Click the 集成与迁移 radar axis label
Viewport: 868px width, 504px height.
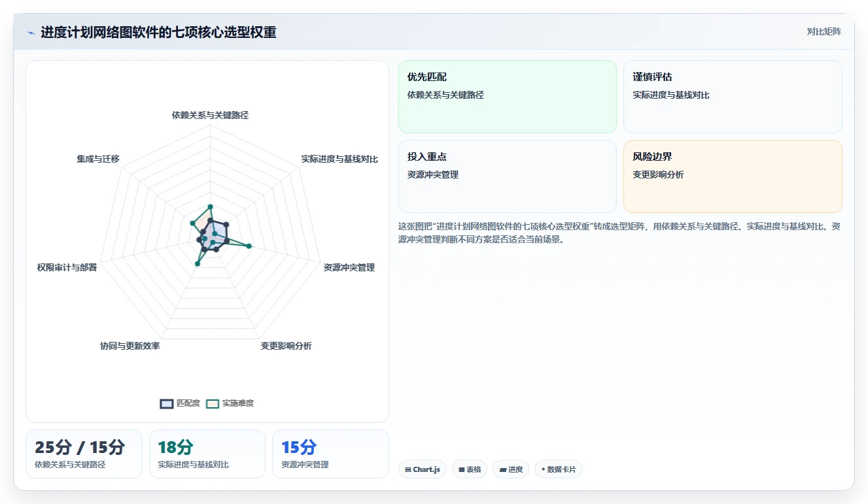98,159
